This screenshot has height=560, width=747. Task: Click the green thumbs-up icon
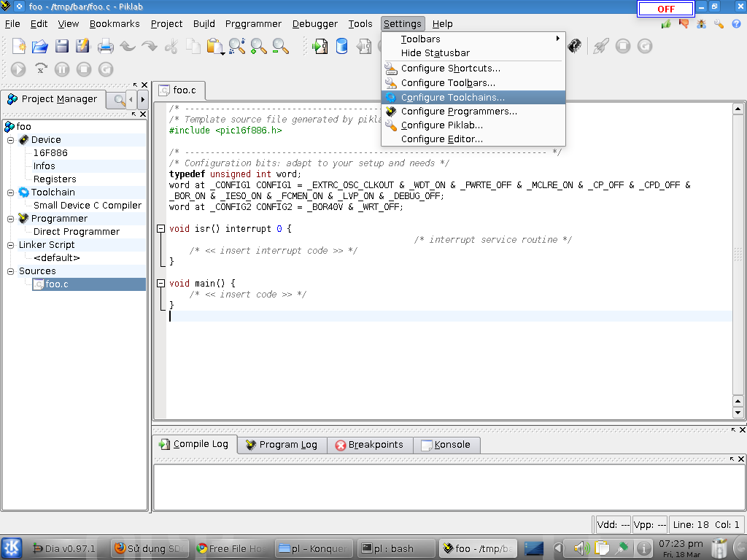point(666,24)
